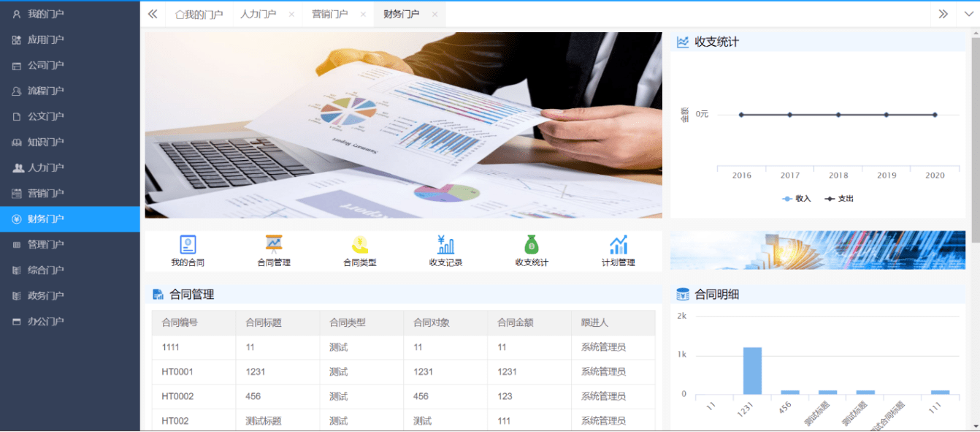Close the 财务门户 tab
The image size is (980, 432).
[435, 15]
